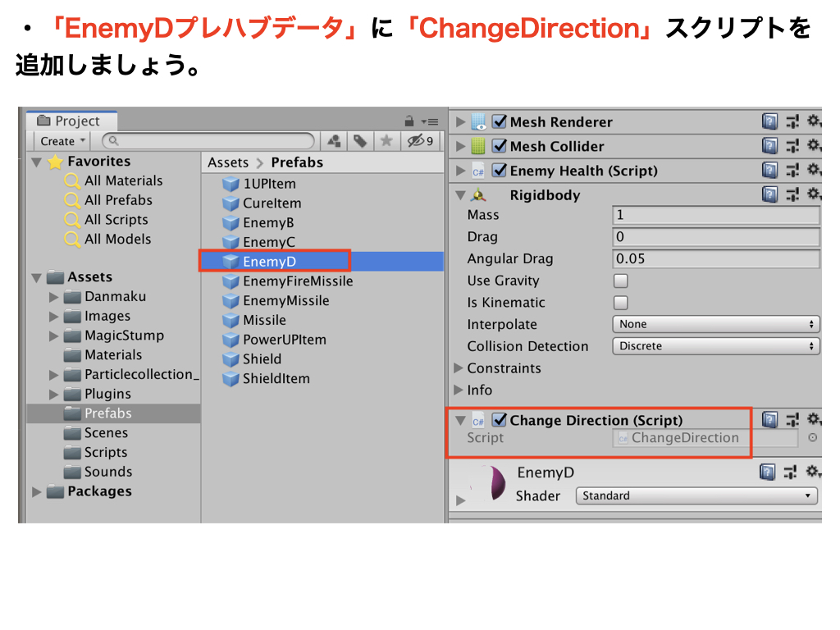Click Assets in the breadcrumb path
The image size is (840, 630).
click(228, 162)
